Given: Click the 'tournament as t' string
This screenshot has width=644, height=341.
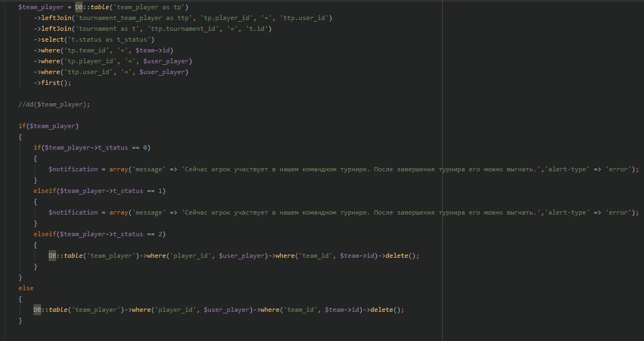Looking at the screenshot, I should 108,29.
